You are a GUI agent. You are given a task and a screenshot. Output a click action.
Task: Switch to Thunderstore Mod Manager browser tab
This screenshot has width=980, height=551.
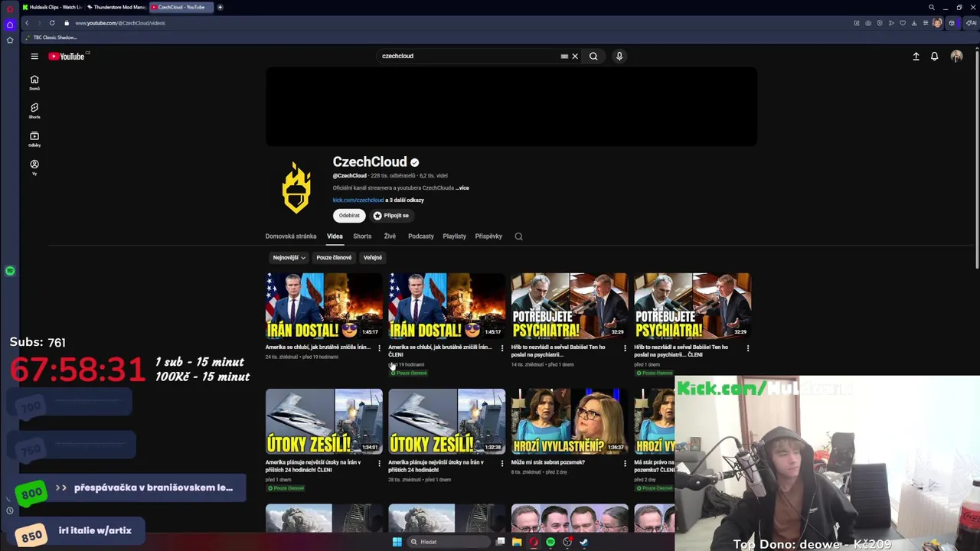(x=116, y=7)
